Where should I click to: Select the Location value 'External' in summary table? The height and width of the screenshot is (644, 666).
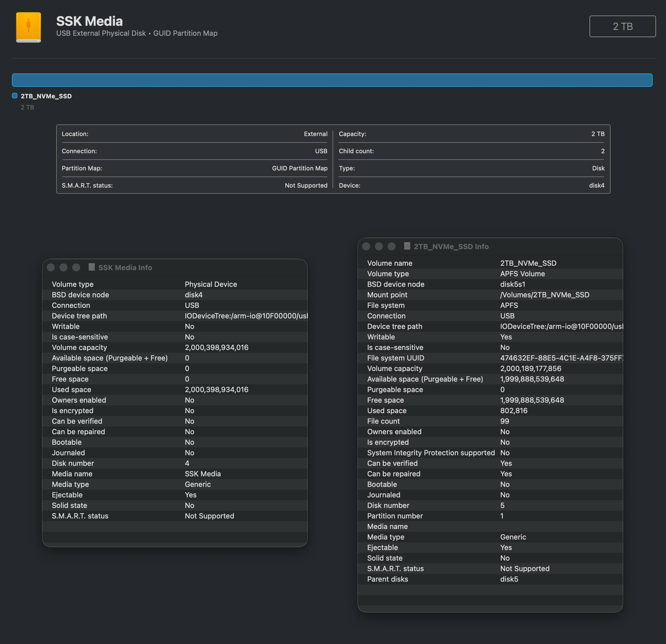pyautogui.click(x=316, y=134)
